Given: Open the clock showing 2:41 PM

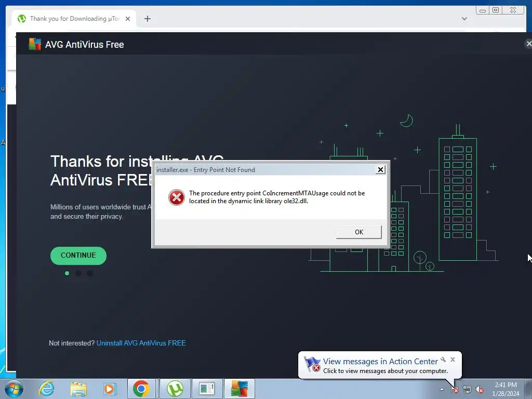Looking at the screenshot, I should coord(506,389).
